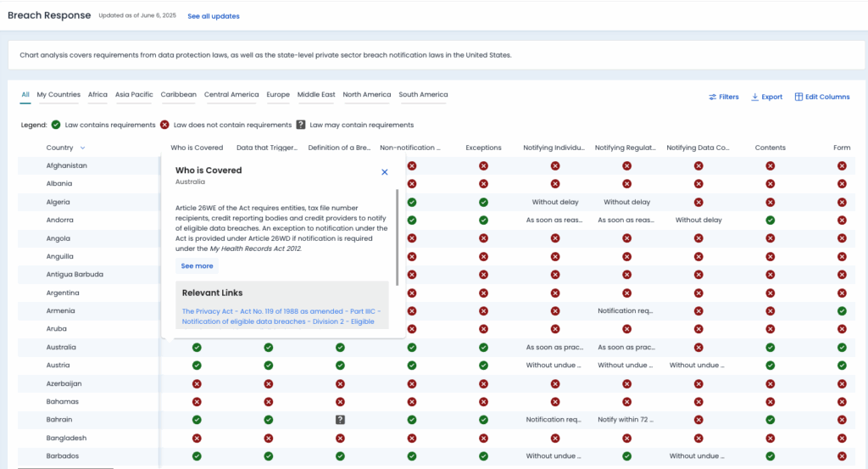The height and width of the screenshot is (469, 868).
Task: Open the Central America tab
Action: pyautogui.click(x=231, y=95)
